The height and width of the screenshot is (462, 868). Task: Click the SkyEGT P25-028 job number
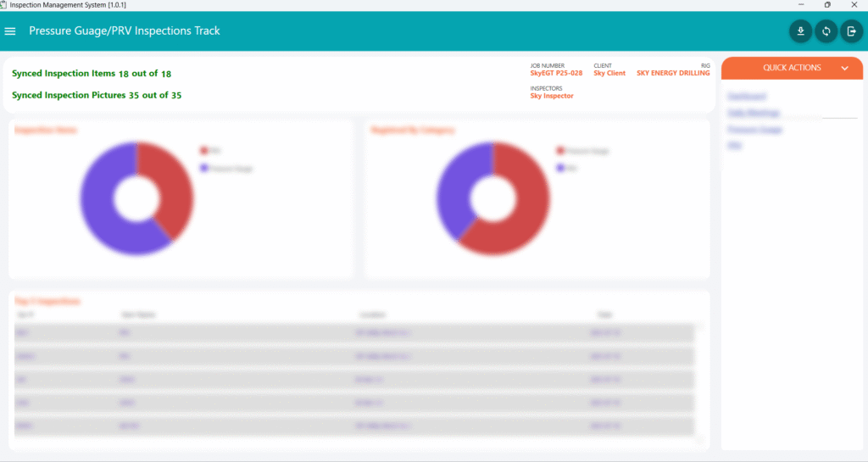point(556,74)
